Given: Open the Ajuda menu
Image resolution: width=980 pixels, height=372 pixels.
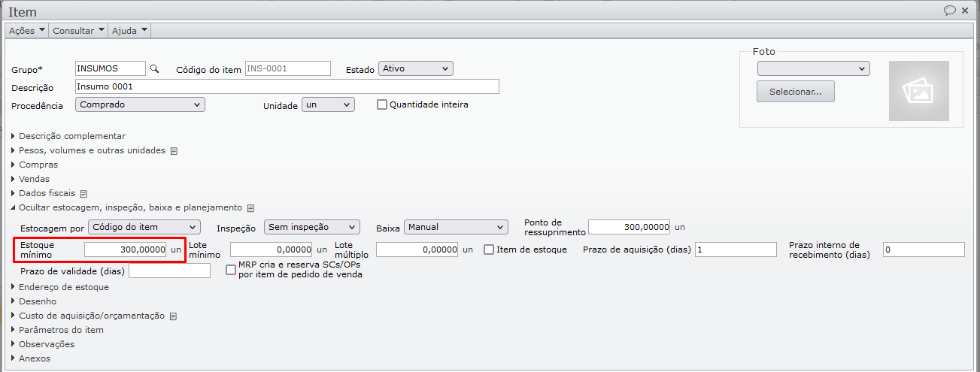Looking at the screenshot, I should 129,31.
